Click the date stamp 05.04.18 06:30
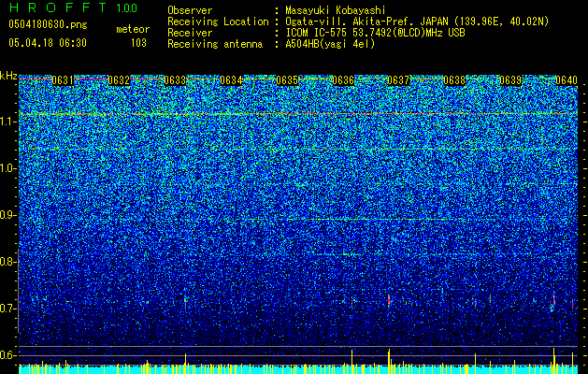Image resolution: width=588 pixels, height=374 pixels. [x=48, y=43]
